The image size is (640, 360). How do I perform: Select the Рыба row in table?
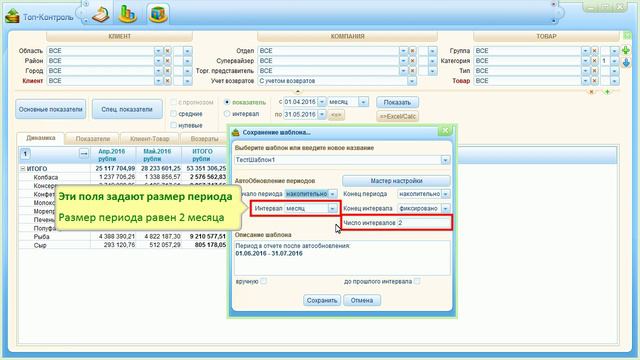pyautogui.click(x=122, y=237)
